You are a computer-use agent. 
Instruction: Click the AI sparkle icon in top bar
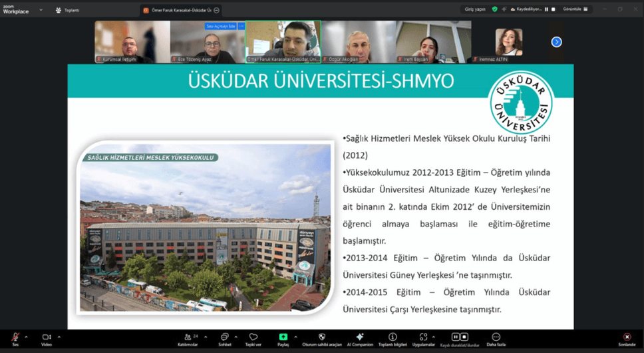(x=504, y=9)
